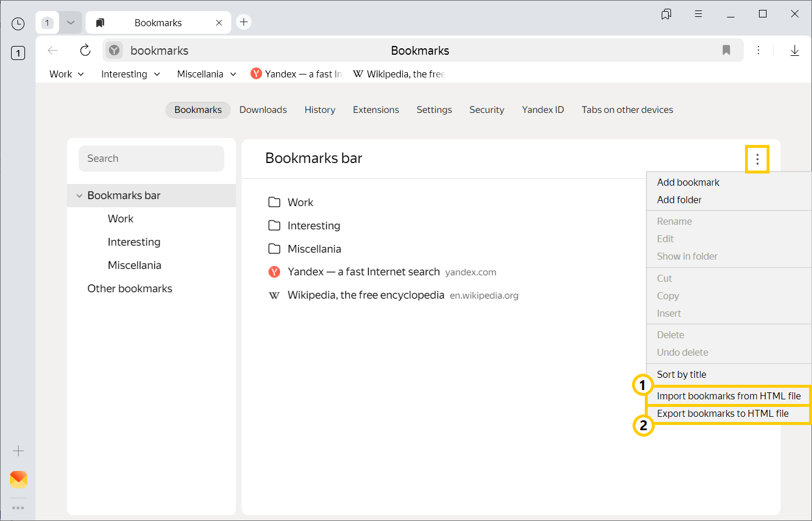Open the history clock icon in sidebar

pos(18,24)
